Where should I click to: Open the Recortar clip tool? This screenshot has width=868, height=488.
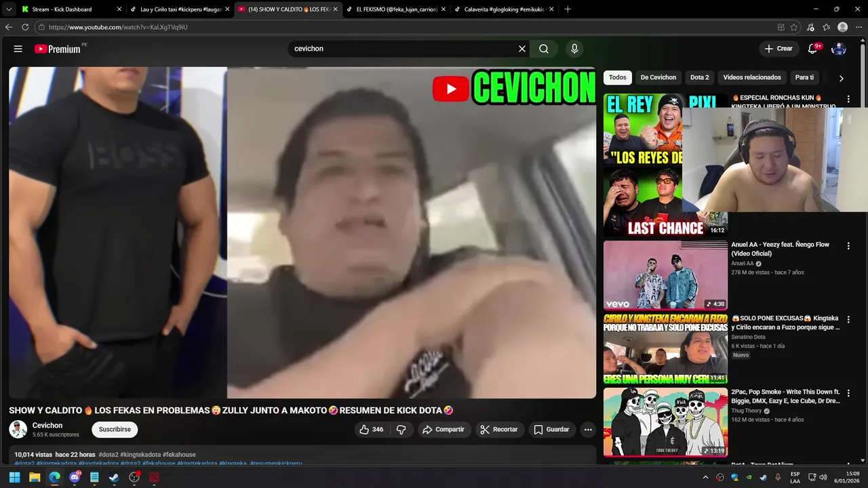(498, 429)
